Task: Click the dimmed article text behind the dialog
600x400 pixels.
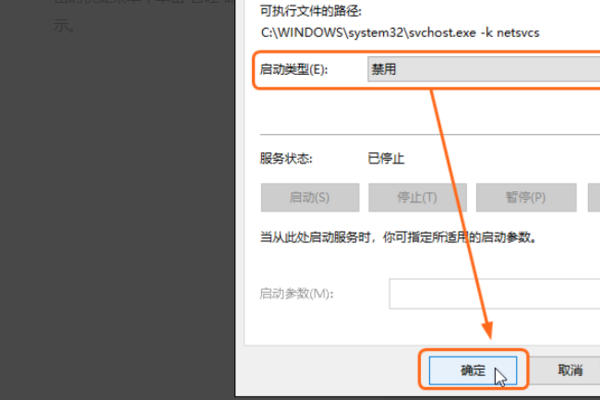Action: click(63, 28)
